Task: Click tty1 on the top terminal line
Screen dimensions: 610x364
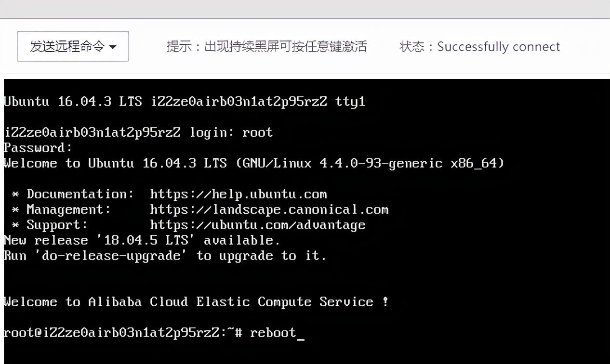Action: (x=350, y=102)
